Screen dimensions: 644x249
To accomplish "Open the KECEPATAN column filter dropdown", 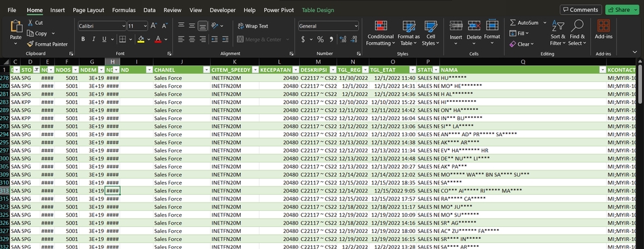I will coord(295,70).
